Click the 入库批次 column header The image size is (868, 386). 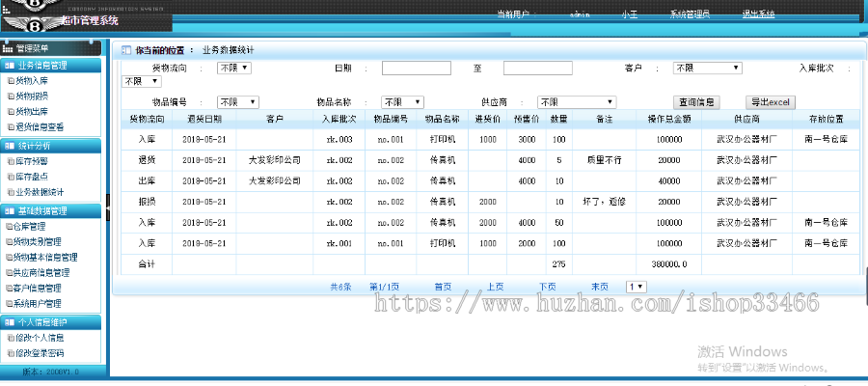[x=339, y=119]
